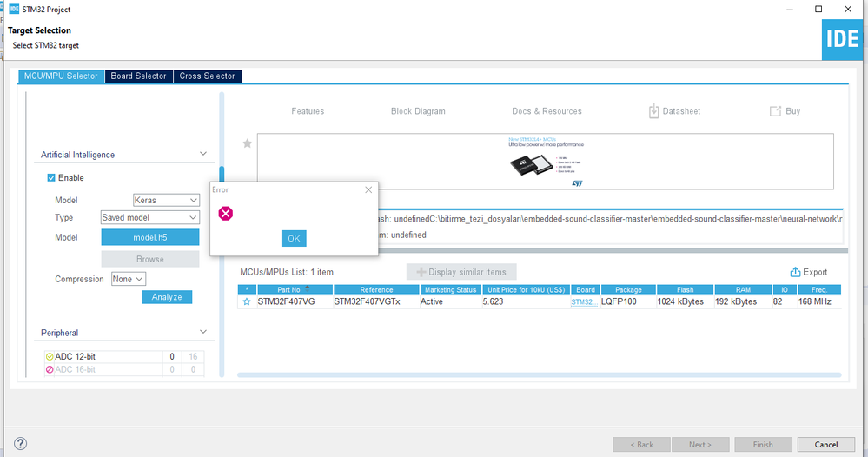The width and height of the screenshot is (868, 457).
Task: Click the ADC 12-bit peripheral row
Action: click(x=124, y=357)
